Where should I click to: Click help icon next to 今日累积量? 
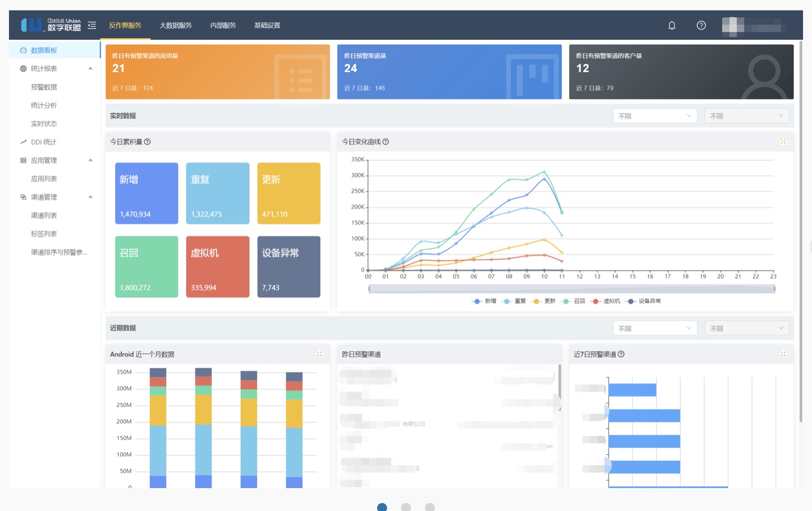tap(147, 142)
